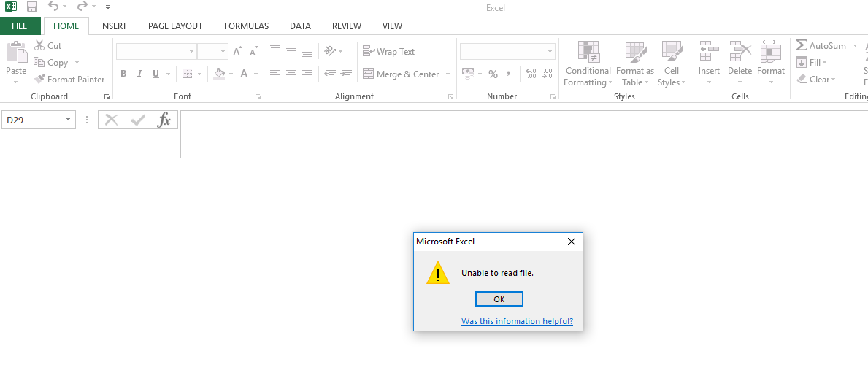Click the Name Box showing D29

pos(38,120)
